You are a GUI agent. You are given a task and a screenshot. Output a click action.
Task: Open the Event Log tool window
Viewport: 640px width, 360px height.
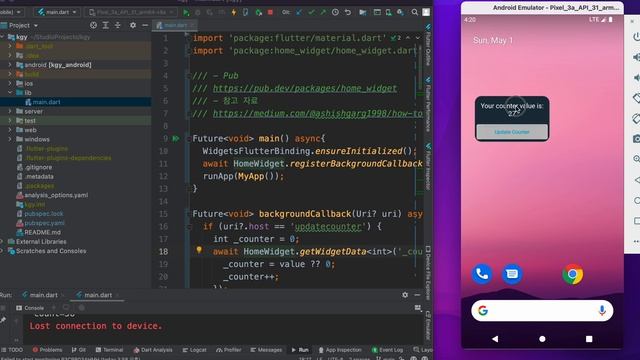click(x=387, y=350)
